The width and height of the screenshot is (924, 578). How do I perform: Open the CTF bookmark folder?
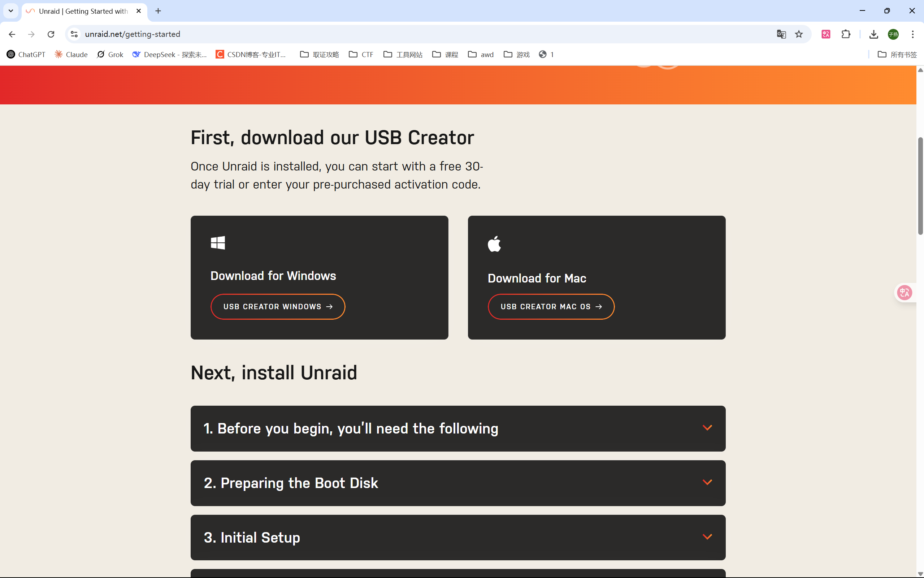click(361, 55)
